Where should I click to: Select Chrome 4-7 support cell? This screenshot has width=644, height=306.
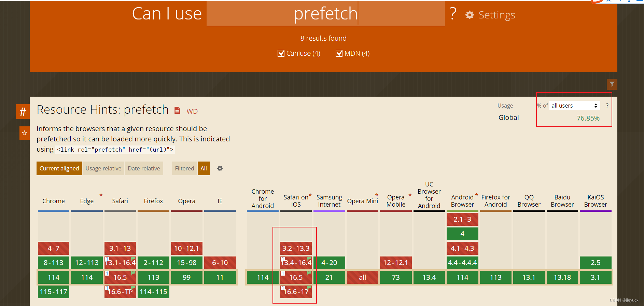click(x=54, y=248)
